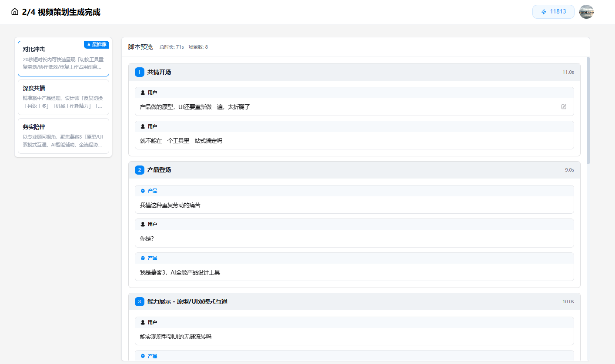This screenshot has width=615, height=364.
Task: Select the 务实陪伴 strategy card
Action: [64, 136]
